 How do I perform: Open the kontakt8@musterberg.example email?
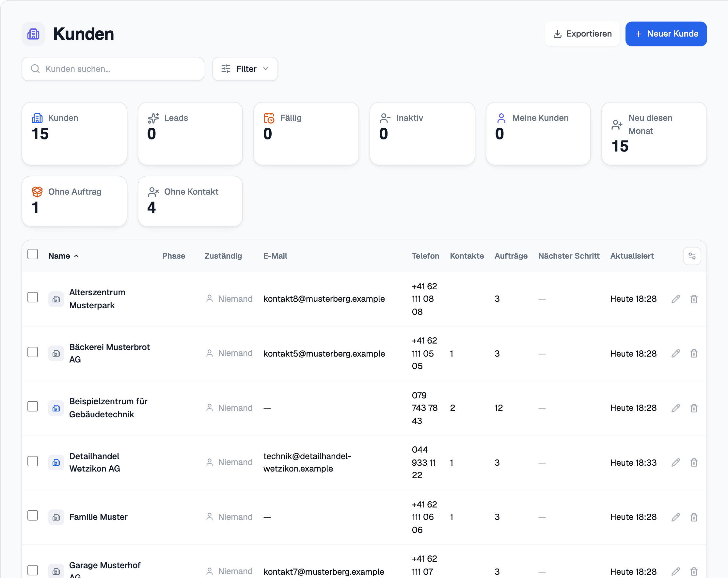(324, 299)
